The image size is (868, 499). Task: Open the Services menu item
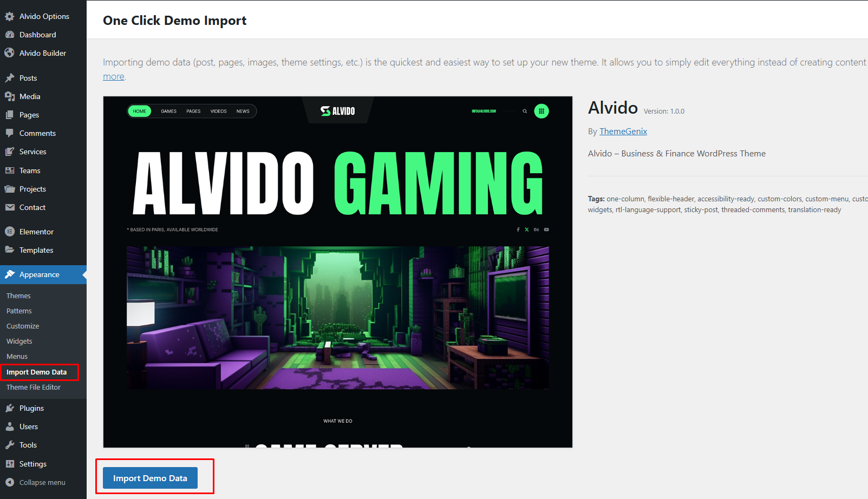pyautogui.click(x=43, y=152)
